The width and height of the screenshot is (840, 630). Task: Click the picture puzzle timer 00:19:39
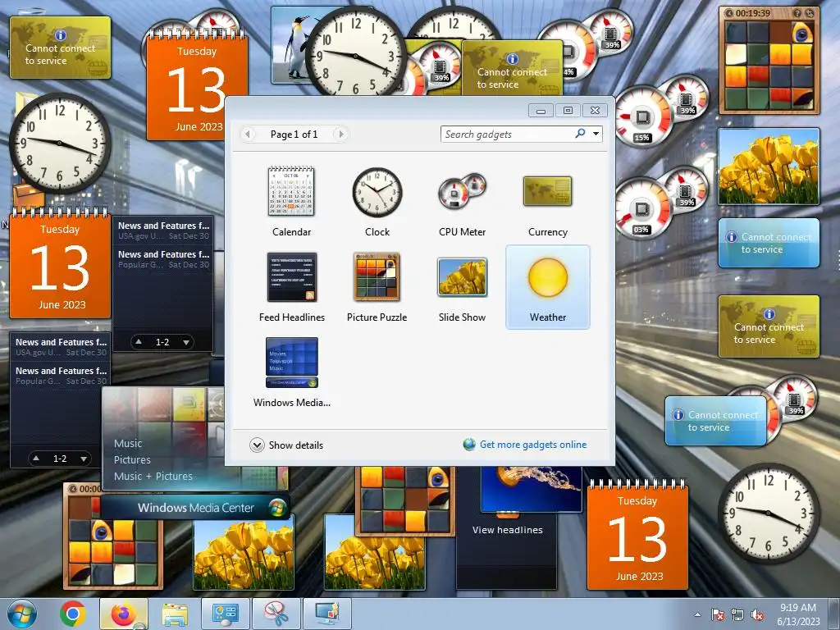click(x=753, y=13)
